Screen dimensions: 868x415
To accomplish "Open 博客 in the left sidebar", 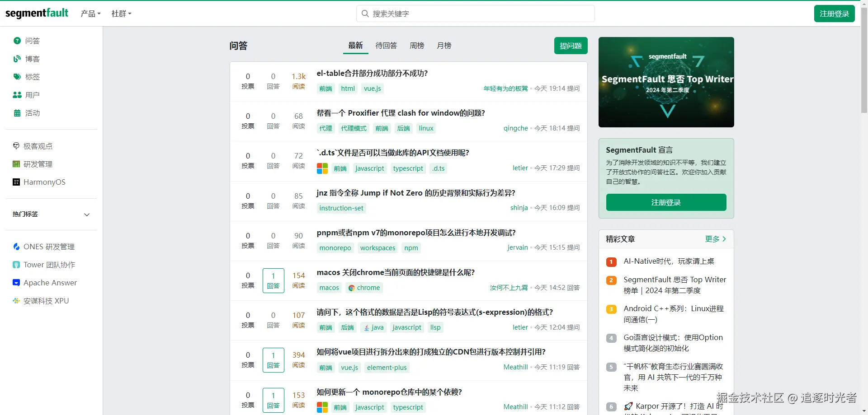I will (33, 59).
